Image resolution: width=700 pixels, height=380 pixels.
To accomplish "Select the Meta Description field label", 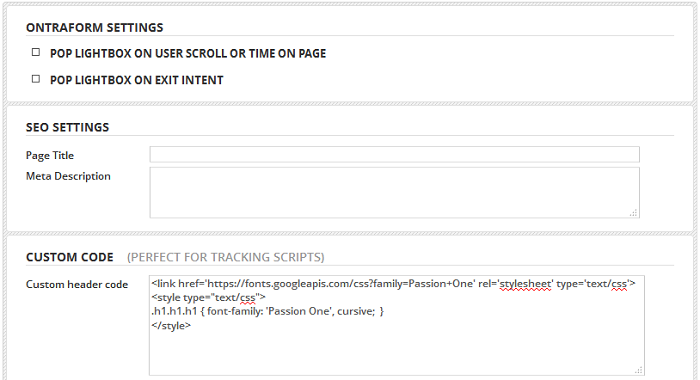I will [68, 176].
